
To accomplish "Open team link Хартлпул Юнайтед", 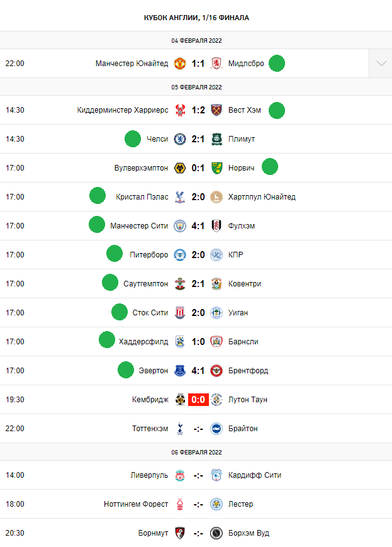I will click(262, 197).
